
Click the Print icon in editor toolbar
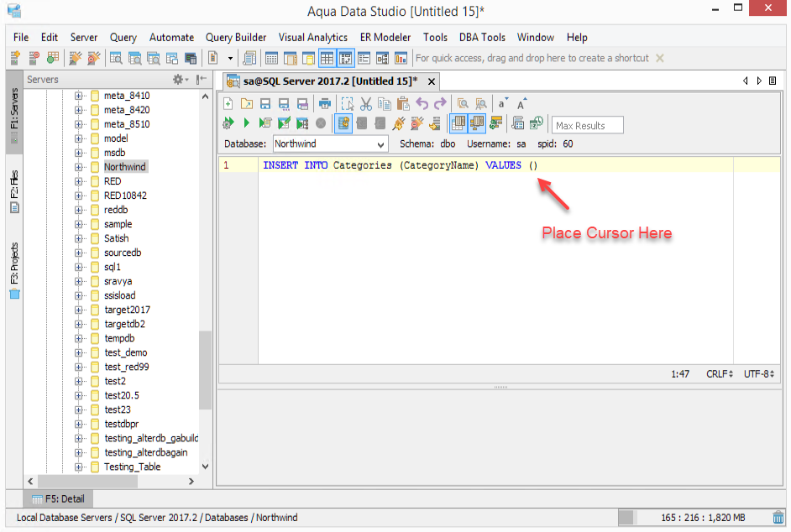tap(325, 104)
